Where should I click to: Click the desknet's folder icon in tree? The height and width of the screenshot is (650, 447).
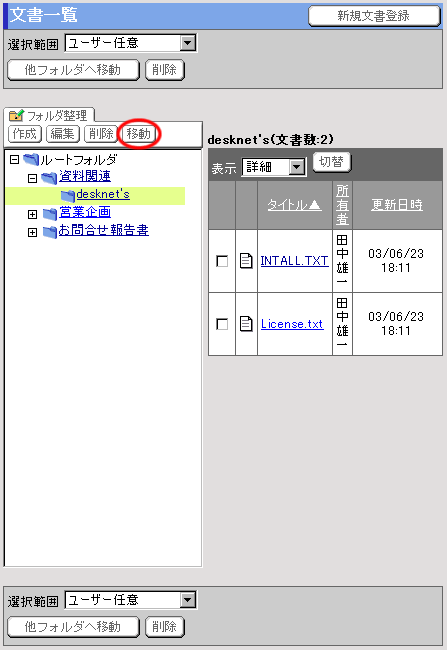pos(68,196)
